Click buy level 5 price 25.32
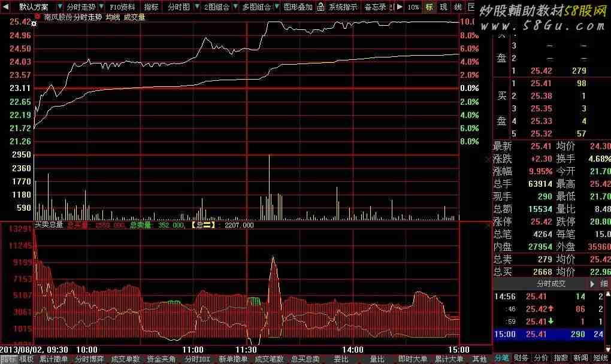The width and height of the screenshot is (611, 364). (x=542, y=134)
